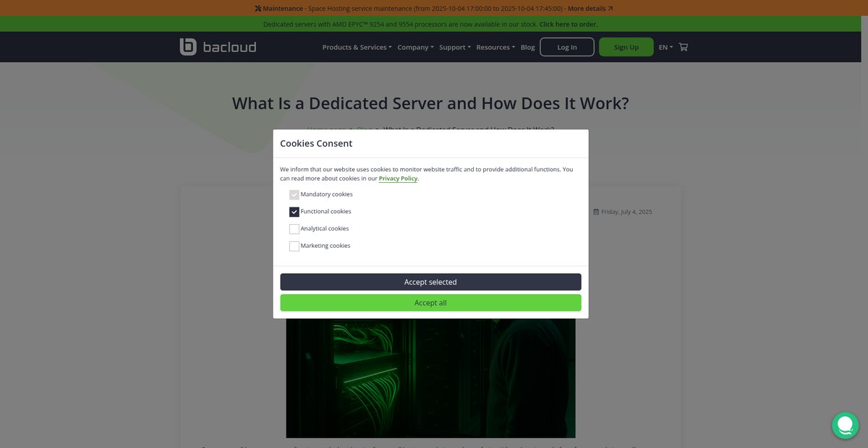Expand the Products & Services menu
Screen dimensions: 868x448
(x=357, y=47)
